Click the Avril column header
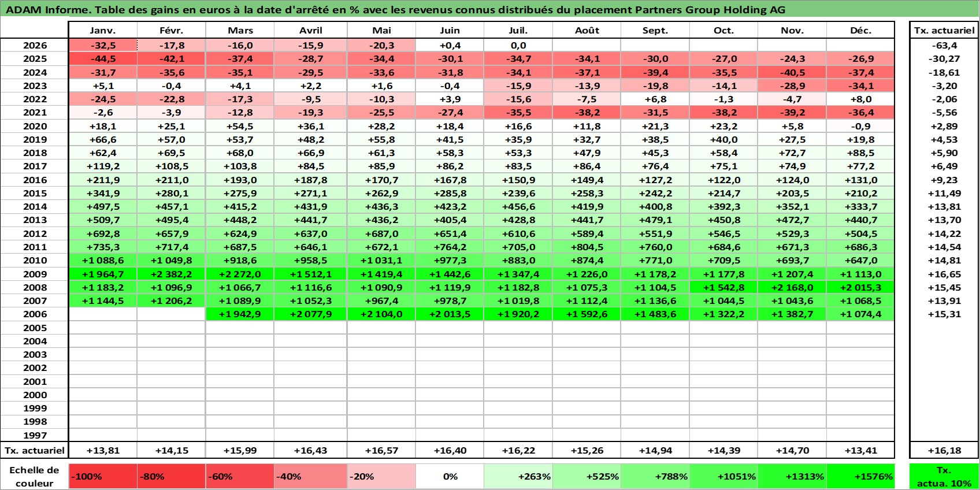Screen dimensions: 980x490 (310, 31)
